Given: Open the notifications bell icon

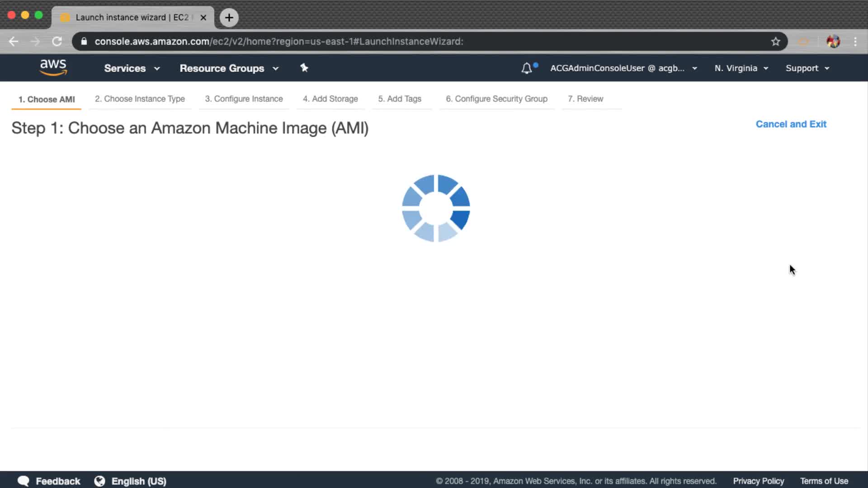Looking at the screenshot, I should click(527, 68).
